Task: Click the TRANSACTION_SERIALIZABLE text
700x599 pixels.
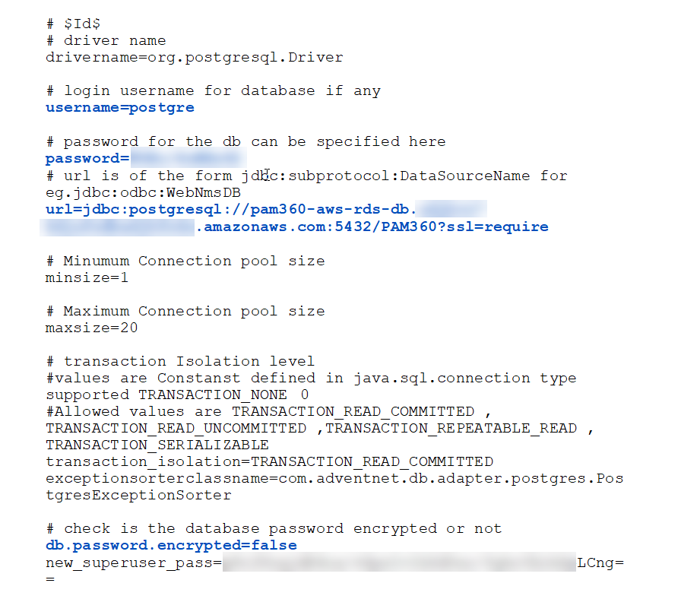Action: 157,445
